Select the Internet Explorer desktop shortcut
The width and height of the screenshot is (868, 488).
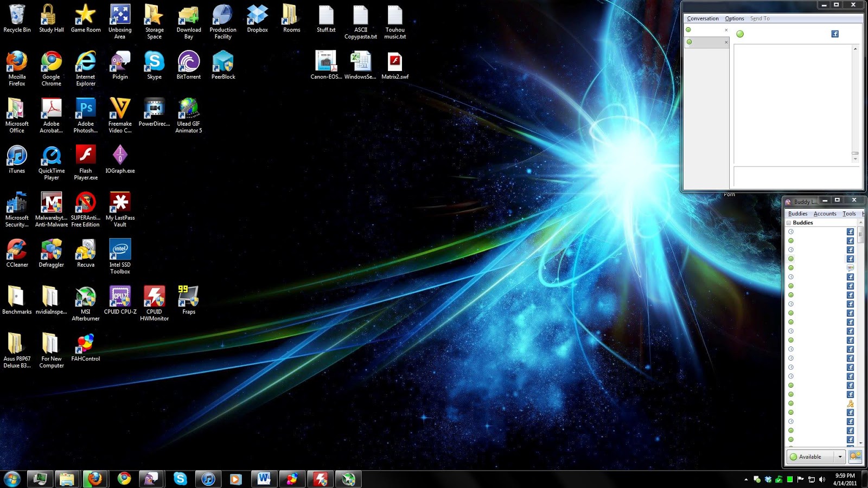tap(86, 69)
